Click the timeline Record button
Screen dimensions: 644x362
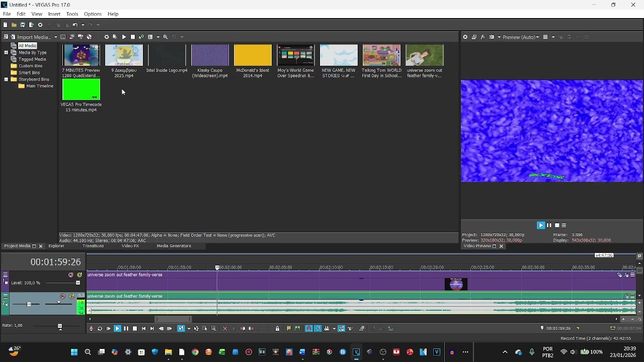[x=91, y=329]
